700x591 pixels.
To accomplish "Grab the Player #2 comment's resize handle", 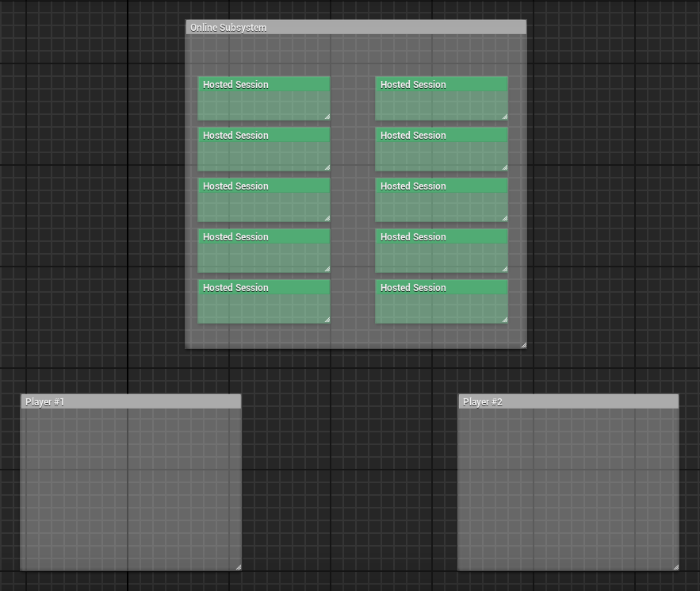I will tap(676, 567).
